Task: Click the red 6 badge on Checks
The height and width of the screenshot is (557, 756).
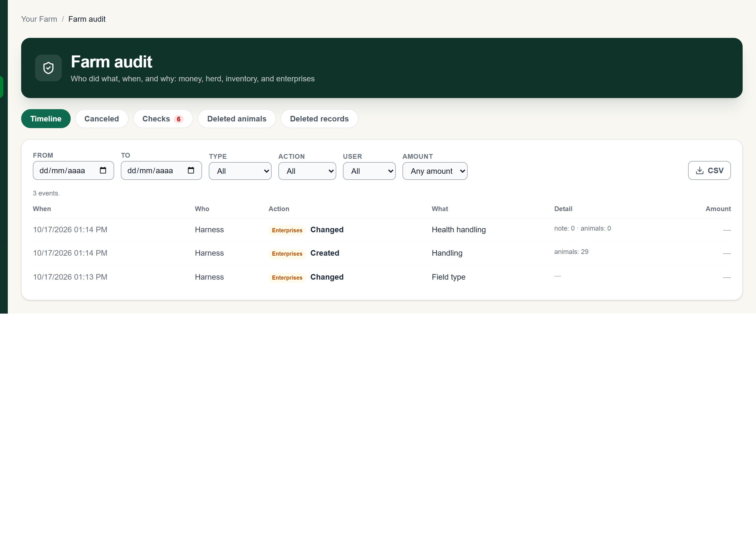Action: 178,119
